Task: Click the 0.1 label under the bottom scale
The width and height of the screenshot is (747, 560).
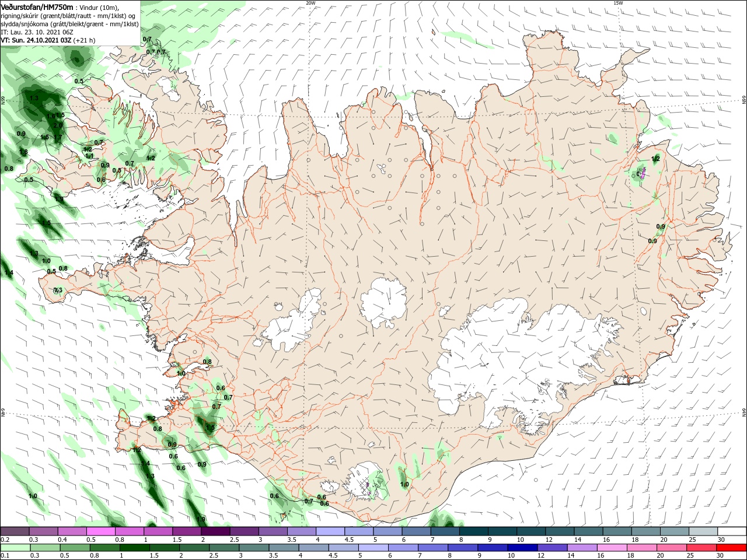Action: 5,556
